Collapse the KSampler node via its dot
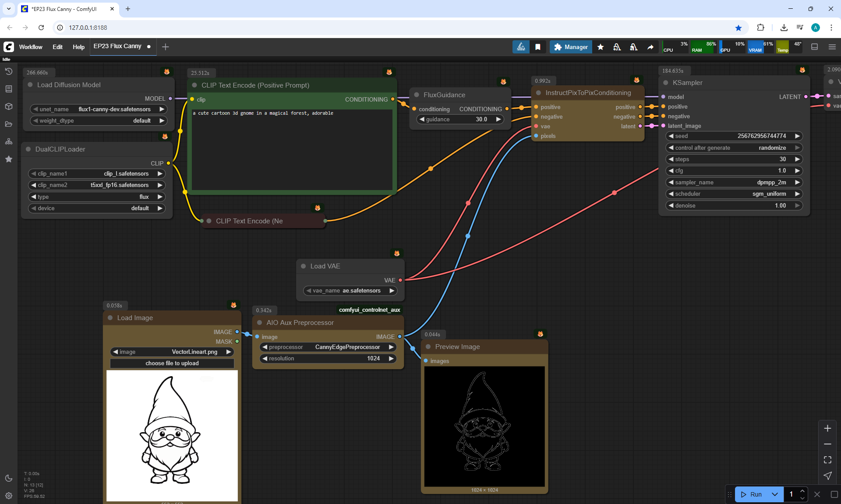 pos(665,83)
